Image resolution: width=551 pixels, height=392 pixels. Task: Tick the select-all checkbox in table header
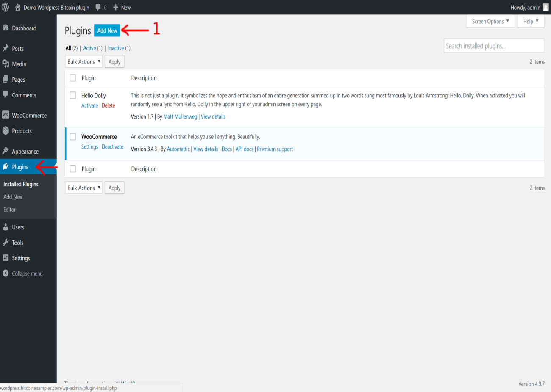pyautogui.click(x=73, y=78)
